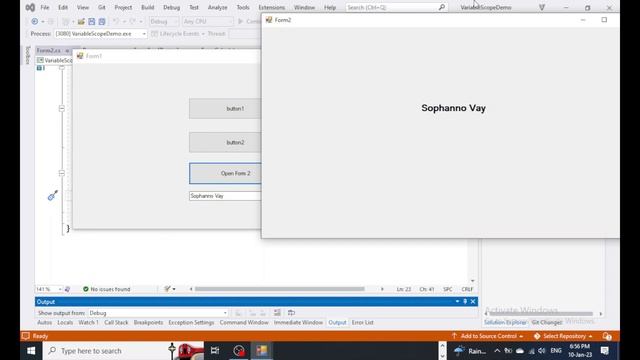Click the Form2 window title icon
This screenshot has height=360, width=640.
269,20
